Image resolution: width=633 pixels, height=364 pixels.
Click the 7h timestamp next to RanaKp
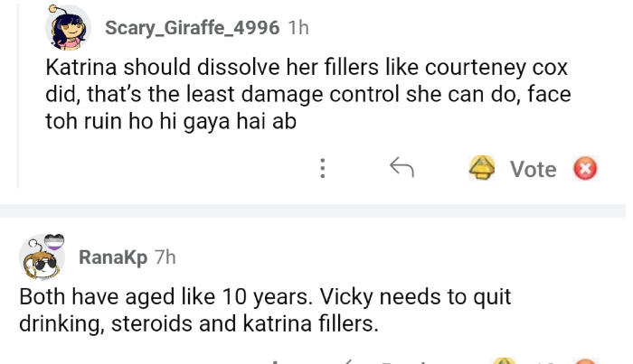coord(165,257)
